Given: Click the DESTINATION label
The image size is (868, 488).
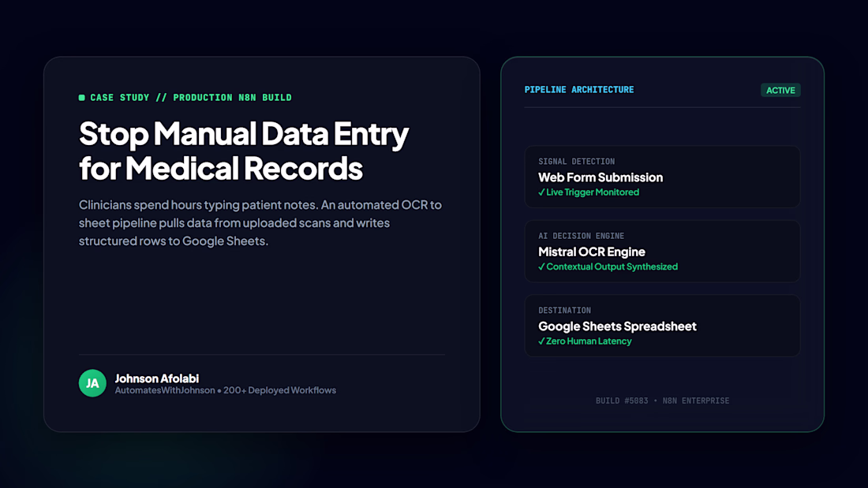Looking at the screenshot, I should [565, 311].
